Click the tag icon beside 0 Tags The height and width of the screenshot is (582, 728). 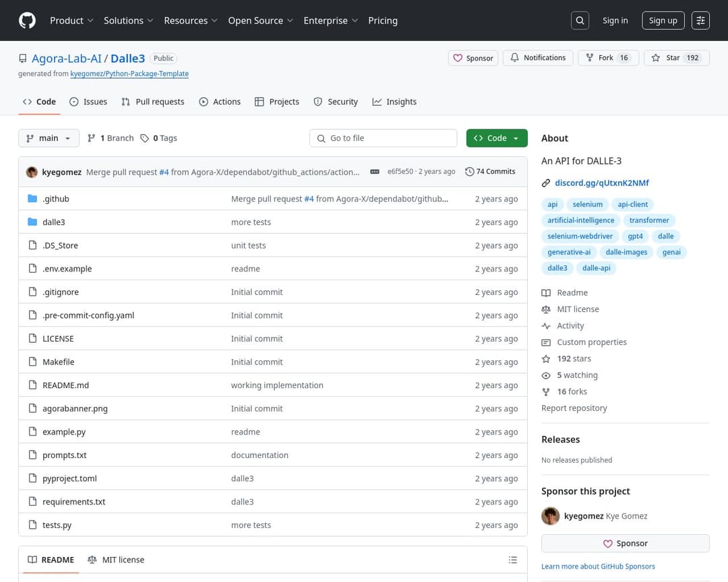(145, 138)
